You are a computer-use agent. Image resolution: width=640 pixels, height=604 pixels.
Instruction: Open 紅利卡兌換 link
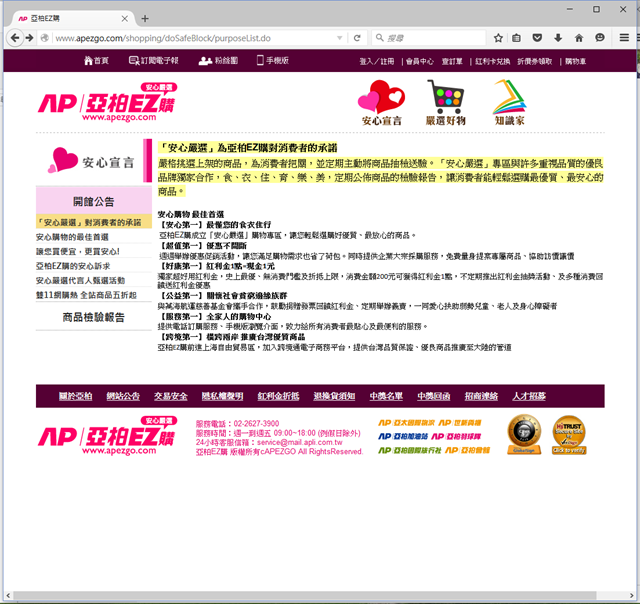coord(493,61)
